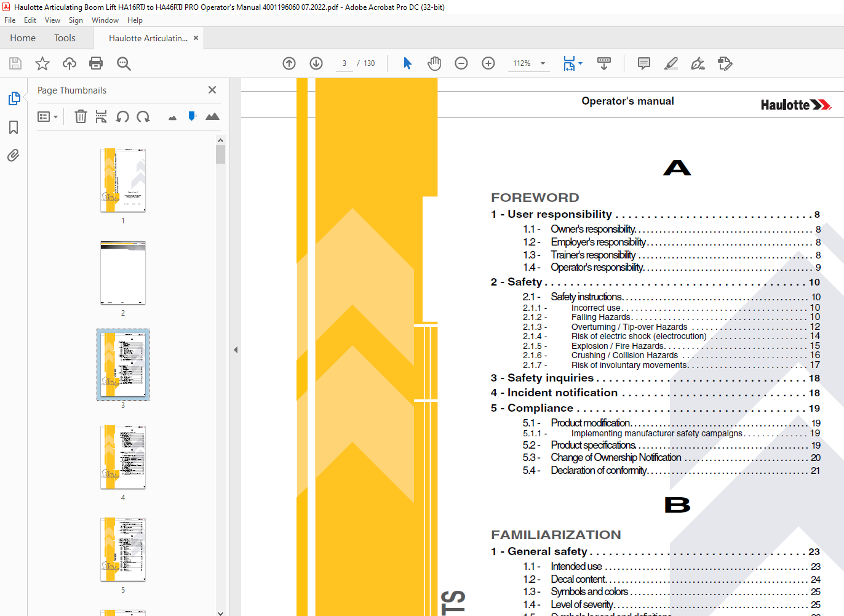The height and width of the screenshot is (616, 844).
Task: Rotate page counterclockwise
Action: [x=122, y=116]
